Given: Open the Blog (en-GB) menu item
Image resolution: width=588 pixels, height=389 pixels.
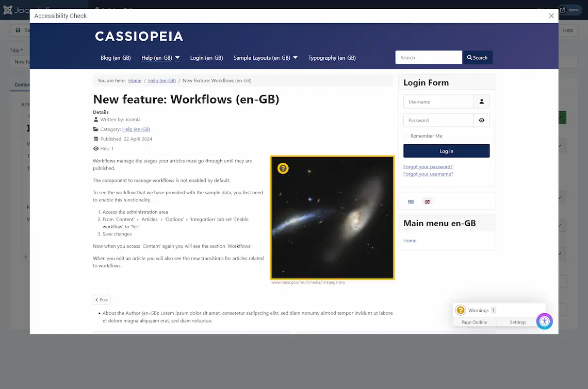Looking at the screenshot, I should [116, 58].
